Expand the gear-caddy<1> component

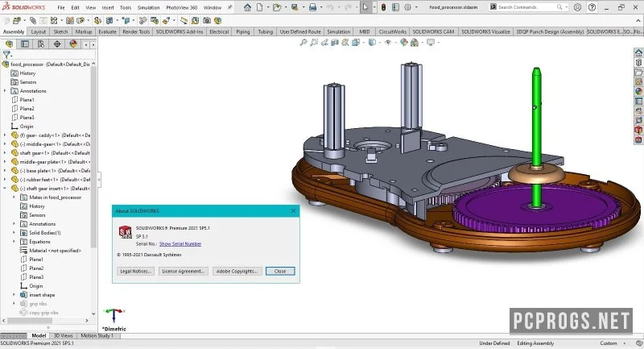(x=5, y=135)
